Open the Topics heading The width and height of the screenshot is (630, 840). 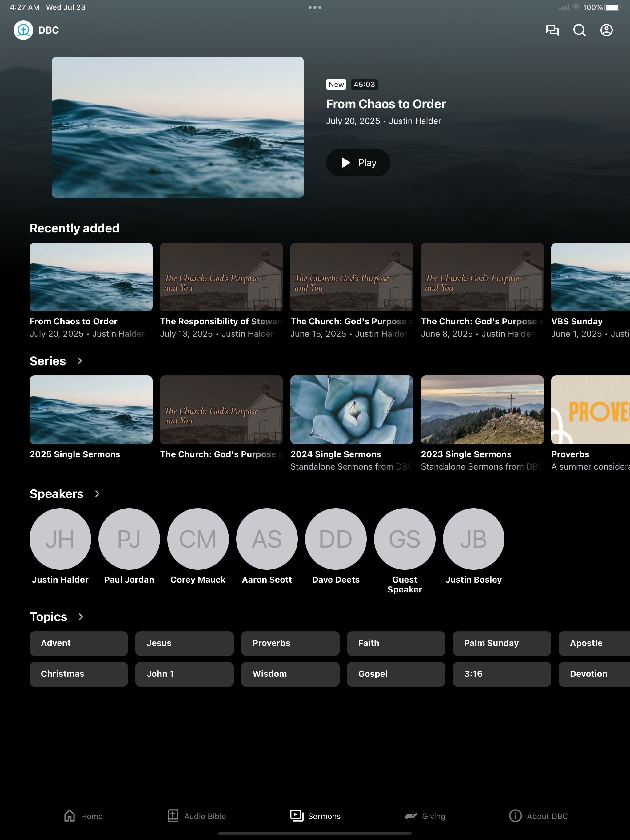(48, 617)
